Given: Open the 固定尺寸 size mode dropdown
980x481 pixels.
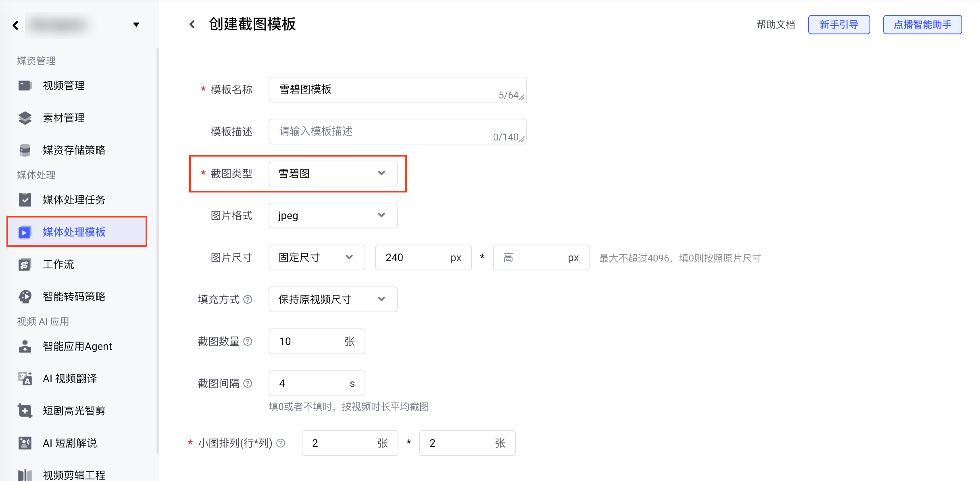Looking at the screenshot, I should coord(317,257).
